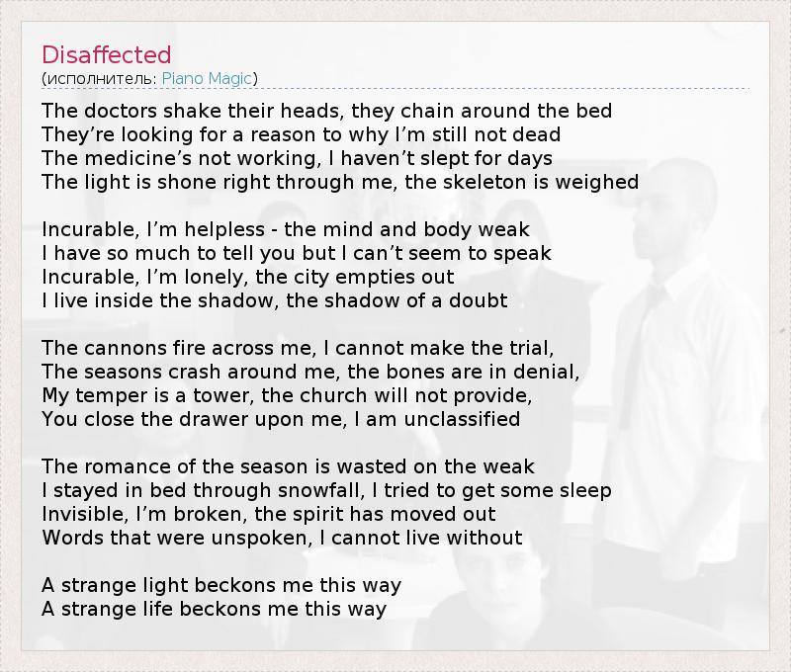791x672 pixels.
Task: Click lyric 'Words that were unspoken'
Action: pos(282,538)
